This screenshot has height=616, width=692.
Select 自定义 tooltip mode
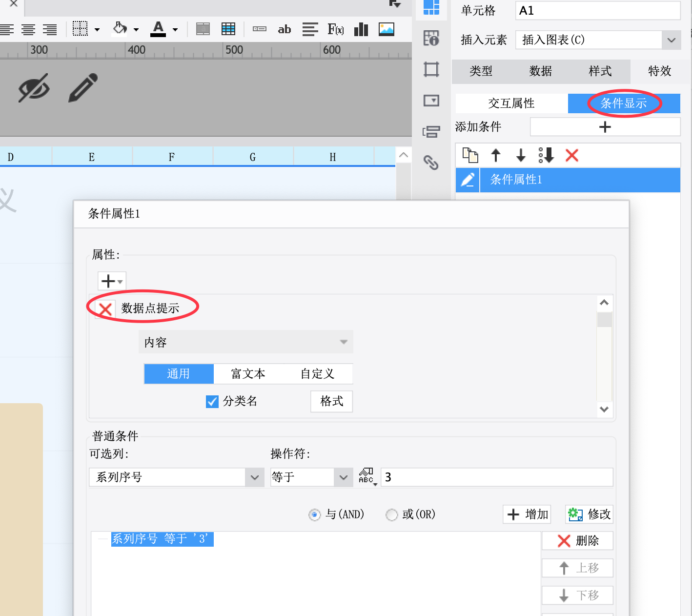click(317, 374)
